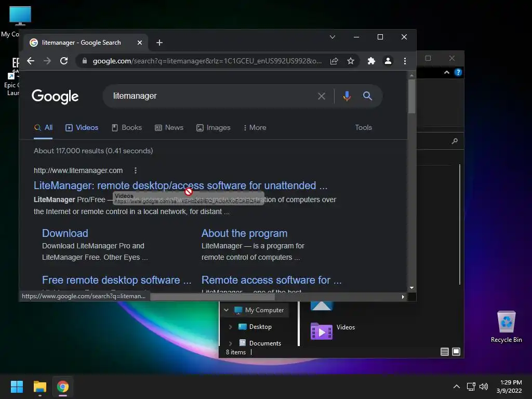Open the network tray icon

point(471,387)
